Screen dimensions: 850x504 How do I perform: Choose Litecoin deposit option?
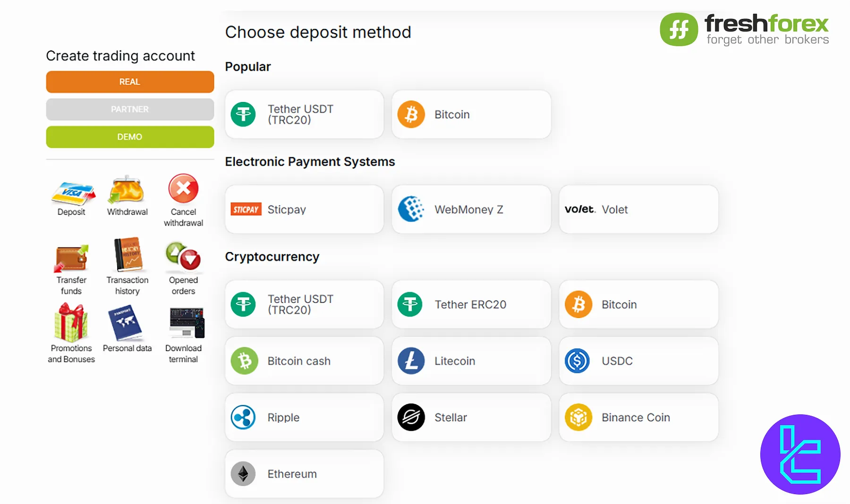(x=471, y=361)
